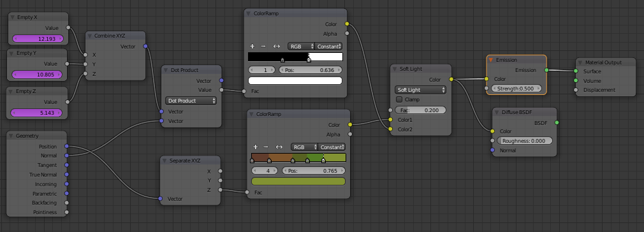Click the Pos 0.765 field
This screenshot has width=644, height=232.
point(314,170)
